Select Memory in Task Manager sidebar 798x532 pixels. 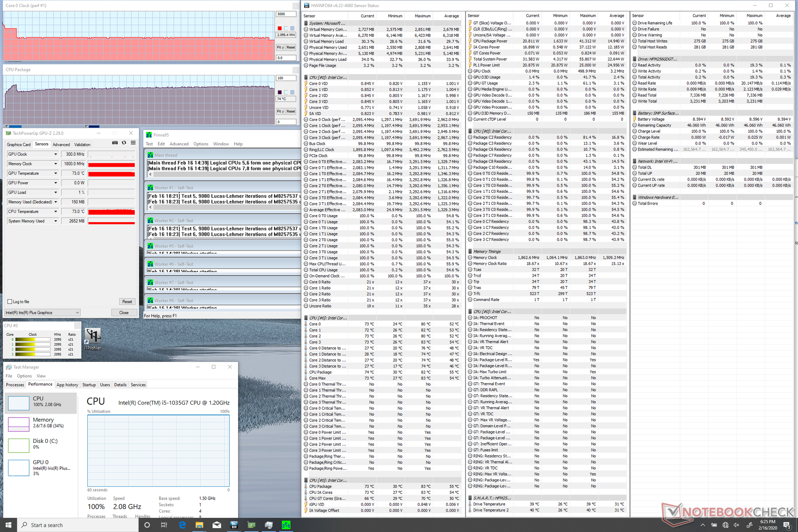[41, 423]
